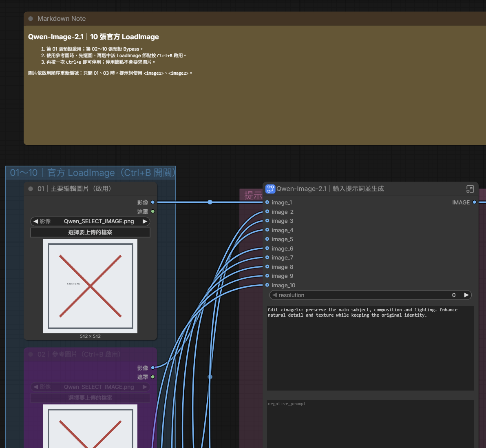Click 選擇要上傳的檔案 button in node 01
The image size is (486, 448).
90,233
